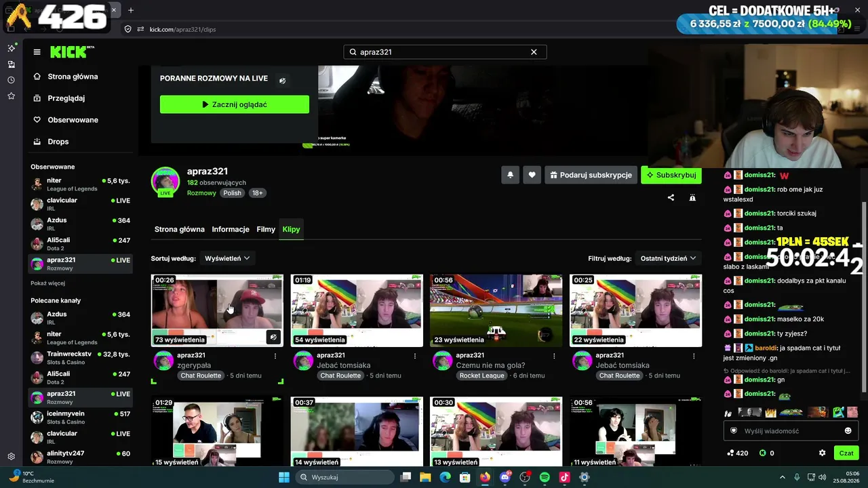The height and width of the screenshot is (488, 868).
Task: Expand followed list with Pokaż więcej
Action: click(x=47, y=283)
